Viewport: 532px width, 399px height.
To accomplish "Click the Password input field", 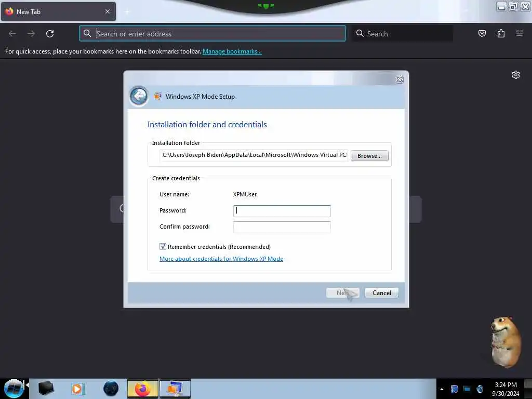I will [282, 211].
